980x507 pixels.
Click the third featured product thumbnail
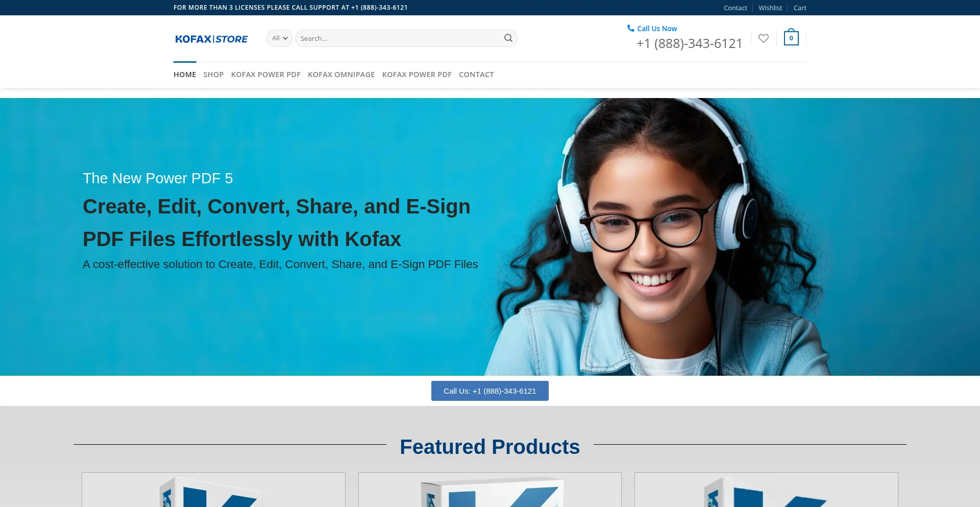click(766, 490)
